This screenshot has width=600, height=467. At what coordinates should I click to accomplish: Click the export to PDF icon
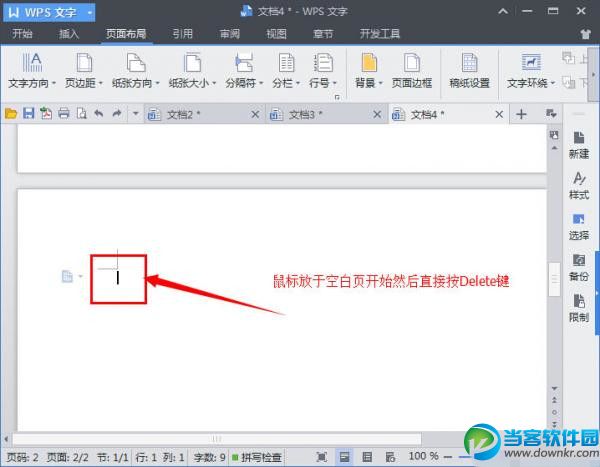coord(46,114)
